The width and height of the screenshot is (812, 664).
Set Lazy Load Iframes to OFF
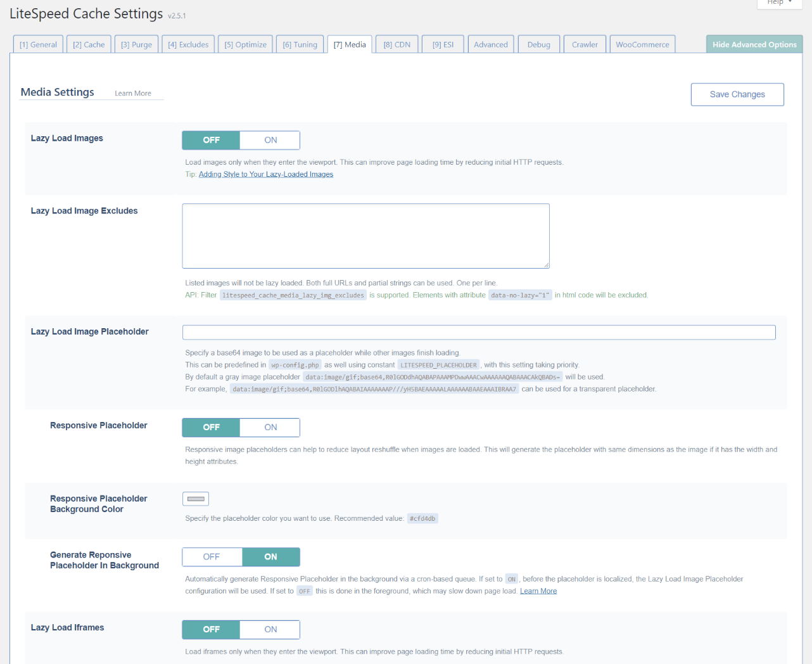tap(211, 629)
